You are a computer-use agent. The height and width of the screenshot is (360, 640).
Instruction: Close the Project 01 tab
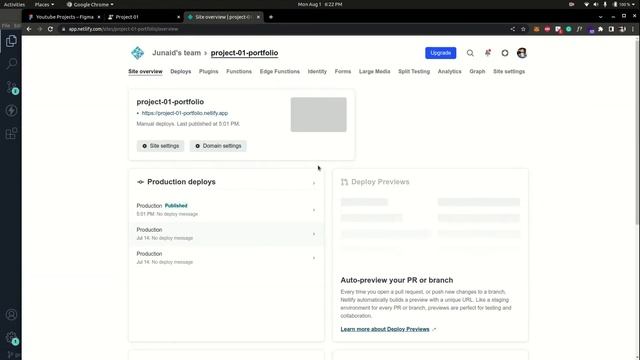coord(178,17)
